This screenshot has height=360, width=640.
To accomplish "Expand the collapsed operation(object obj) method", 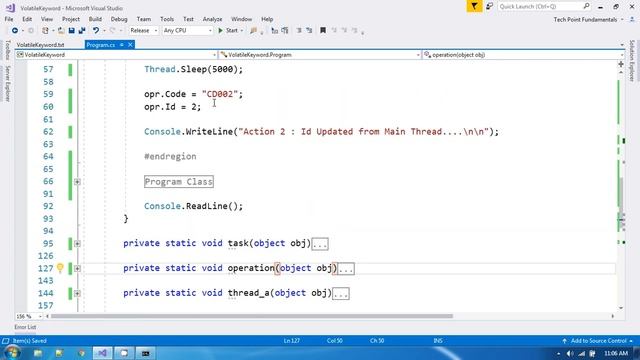I will 77,269.
